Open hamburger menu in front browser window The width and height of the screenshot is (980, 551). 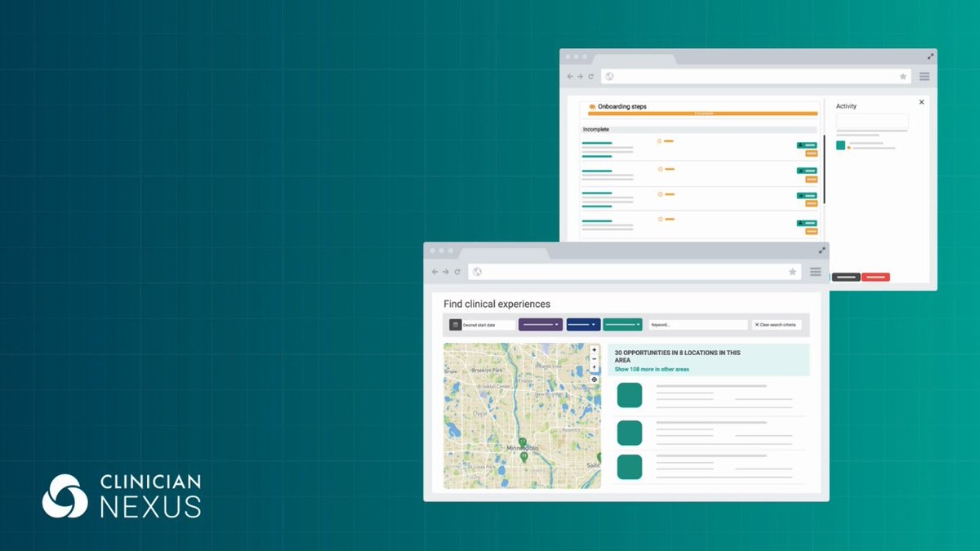(x=815, y=272)
